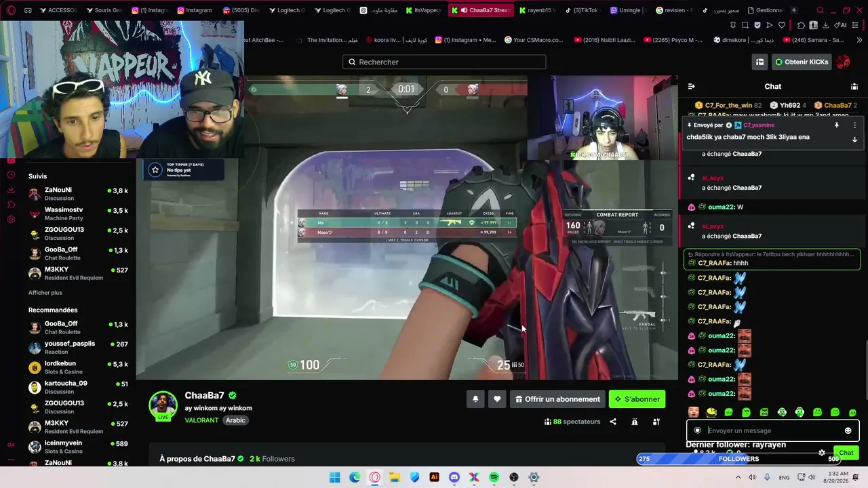Open the Opera GX menu logo
The width and height of the screenshot is (868, 488).
[x=11, y=10]
